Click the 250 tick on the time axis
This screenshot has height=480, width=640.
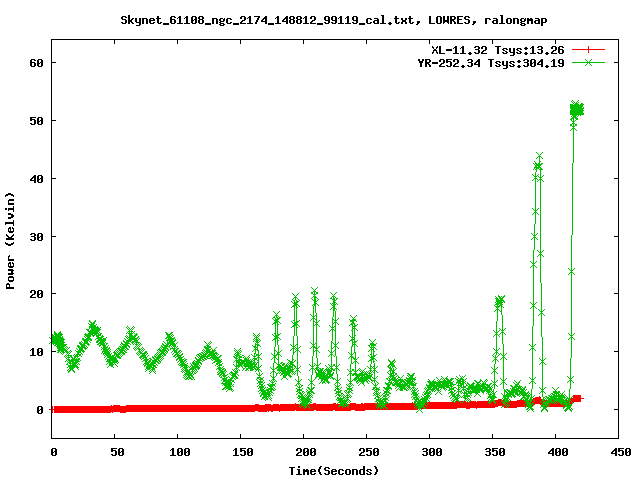tap(368, 453)
